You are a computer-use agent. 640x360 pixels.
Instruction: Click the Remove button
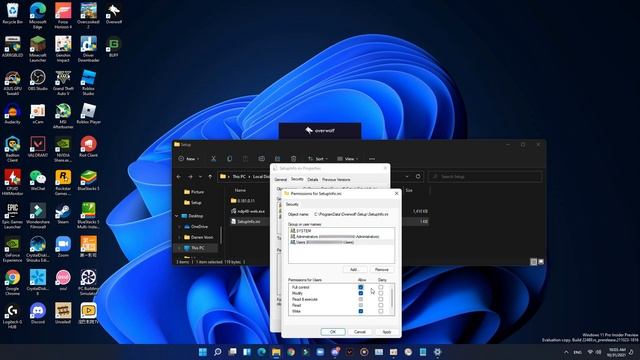(x=382, y=269)
